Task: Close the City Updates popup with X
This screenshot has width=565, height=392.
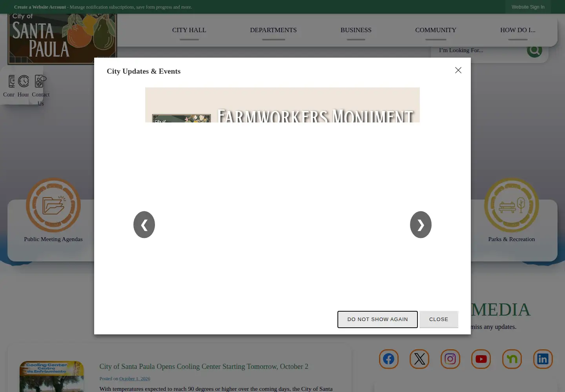Action: [458, 70]
